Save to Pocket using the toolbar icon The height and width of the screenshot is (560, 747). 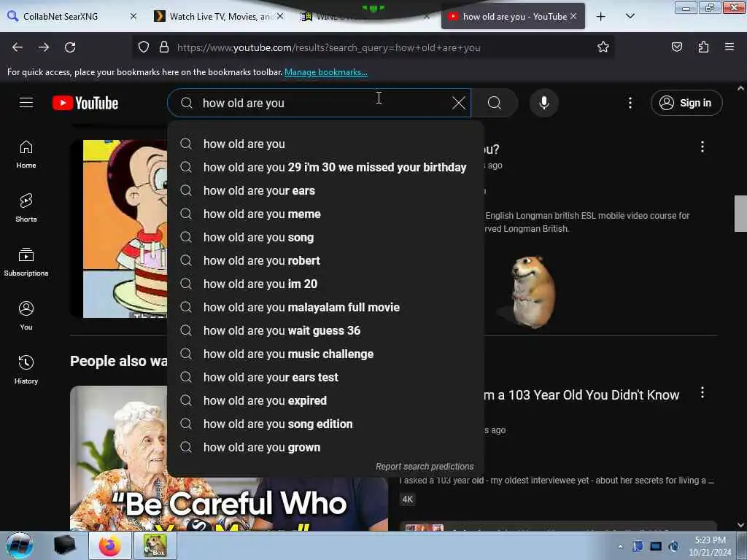click(677, 47)
